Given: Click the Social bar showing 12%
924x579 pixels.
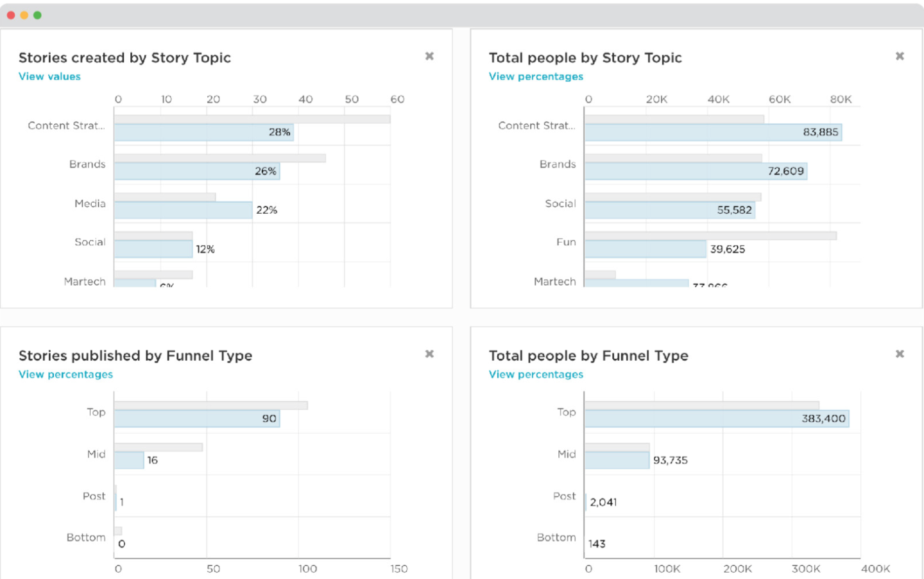Looking at the screenshot, I should [154, 249].
